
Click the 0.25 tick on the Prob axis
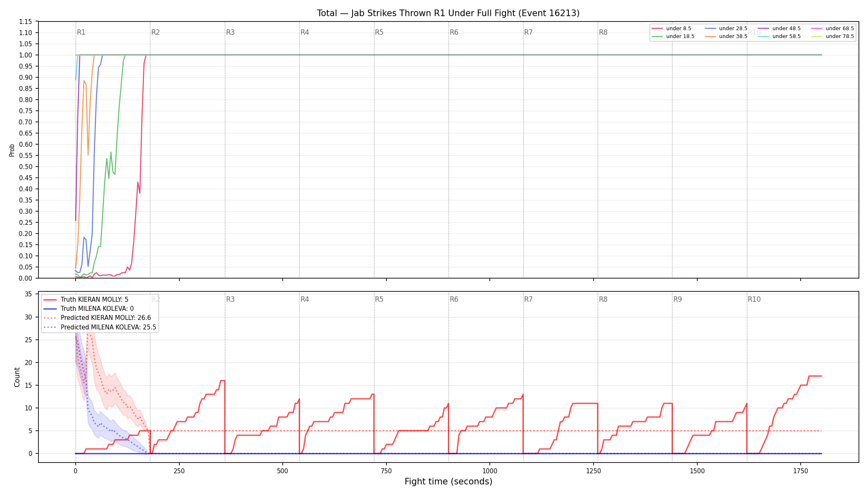pyautogui.click(x=26, y=222)
